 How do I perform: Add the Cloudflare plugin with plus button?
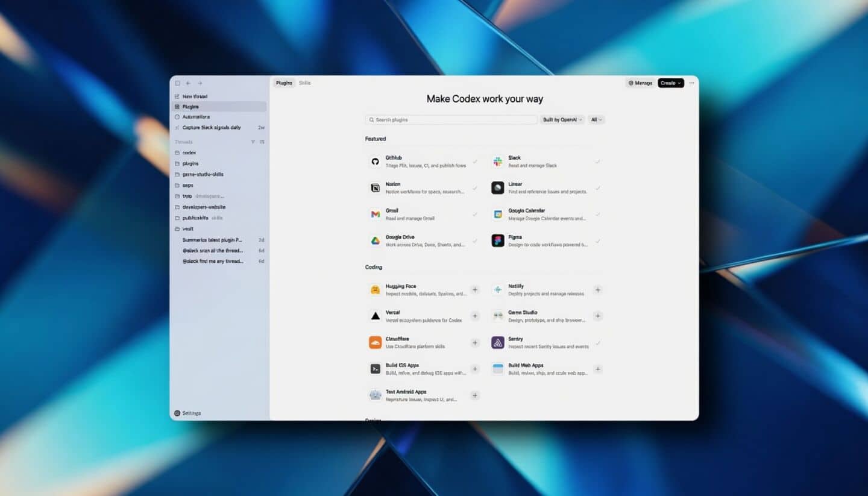click(x=475, y=342)
